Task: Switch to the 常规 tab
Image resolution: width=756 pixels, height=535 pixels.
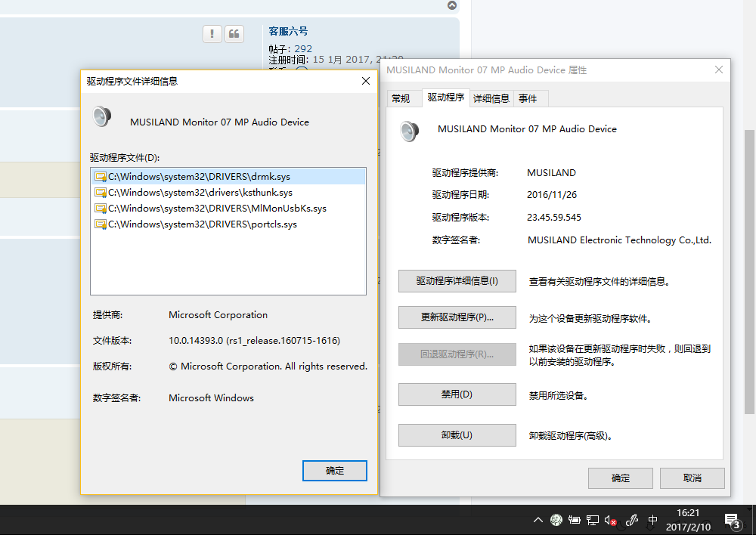Action: pos(404,98)
